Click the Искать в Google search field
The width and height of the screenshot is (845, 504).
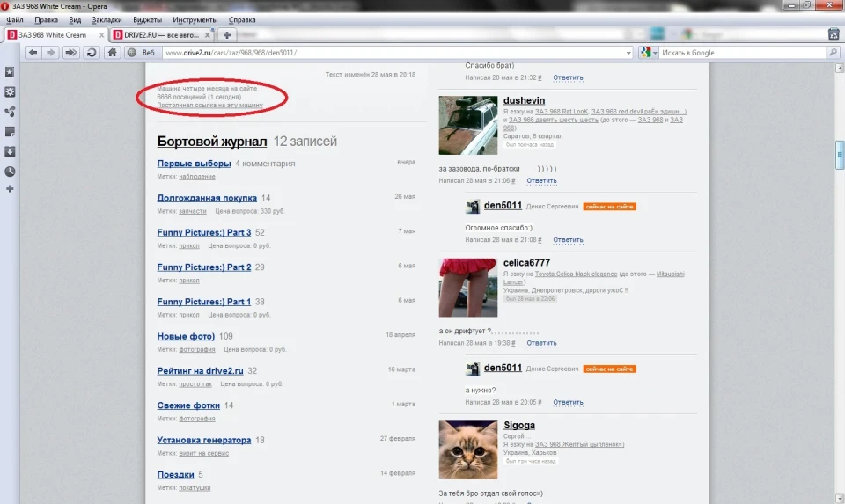coord(743,53)
